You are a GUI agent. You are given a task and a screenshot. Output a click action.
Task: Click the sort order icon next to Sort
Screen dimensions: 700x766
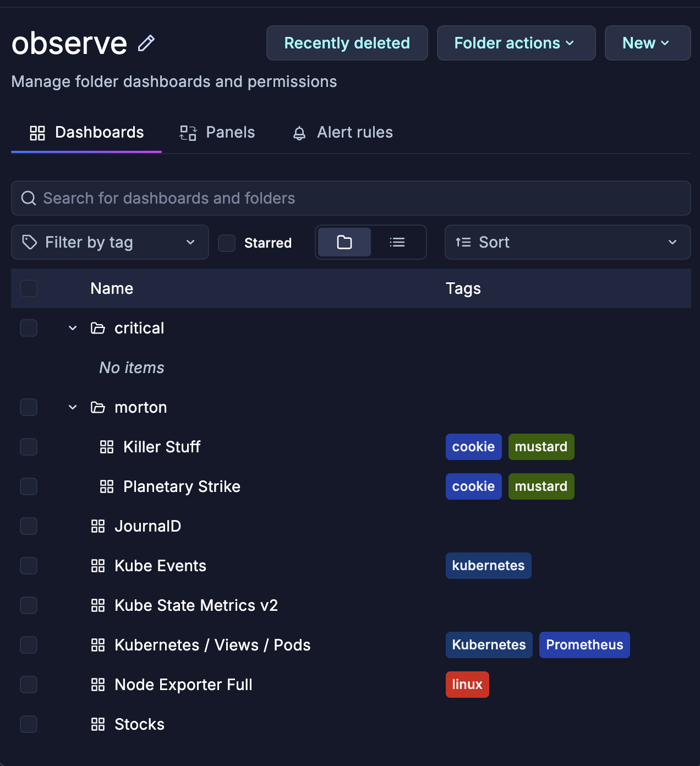pyautogui.click(x=463, y=242)
